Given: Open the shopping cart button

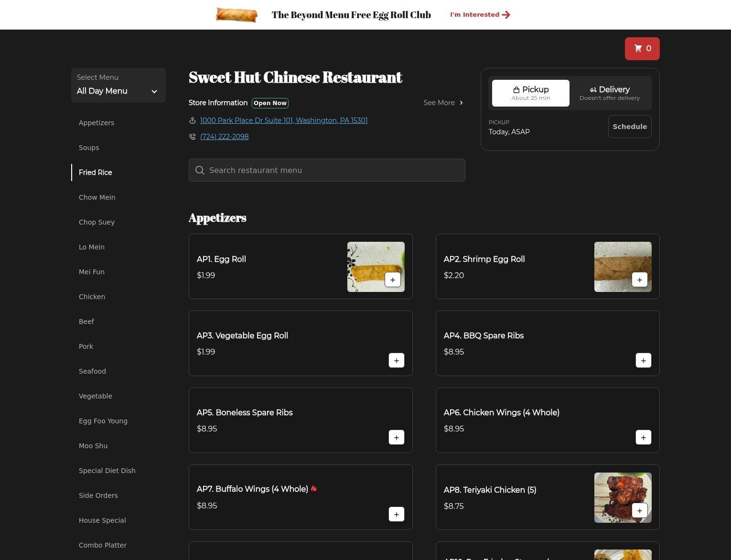Looking at the screenshot, I should pos(642,49).
